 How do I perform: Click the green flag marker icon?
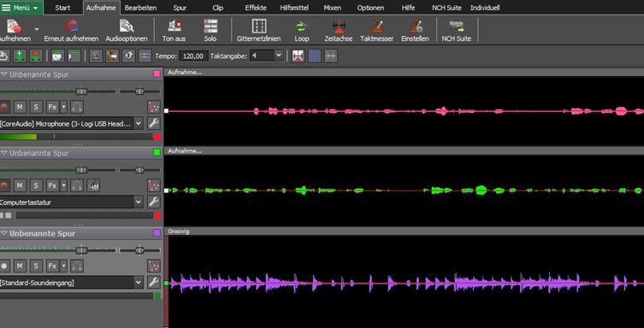(74, 56)
